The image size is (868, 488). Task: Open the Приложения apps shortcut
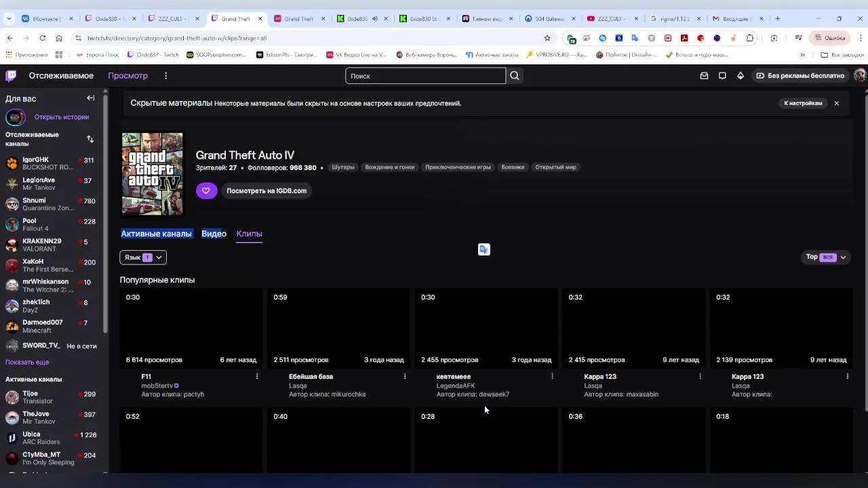26,54
